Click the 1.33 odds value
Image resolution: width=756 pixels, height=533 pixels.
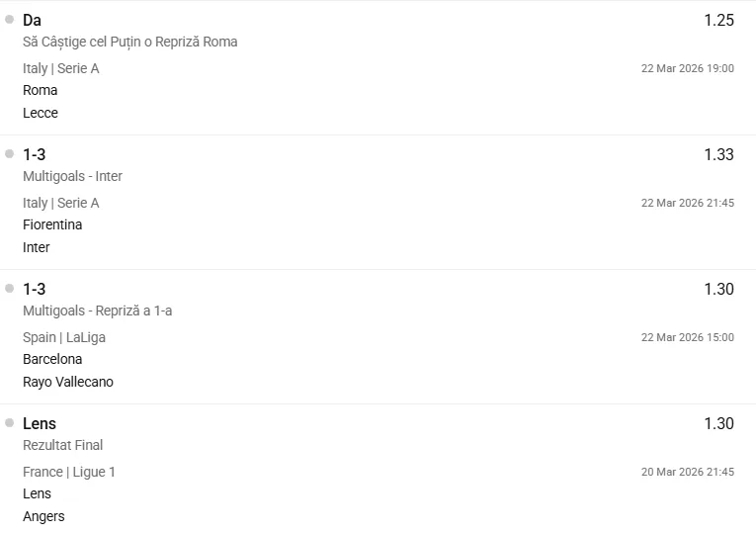coord(718,154)
